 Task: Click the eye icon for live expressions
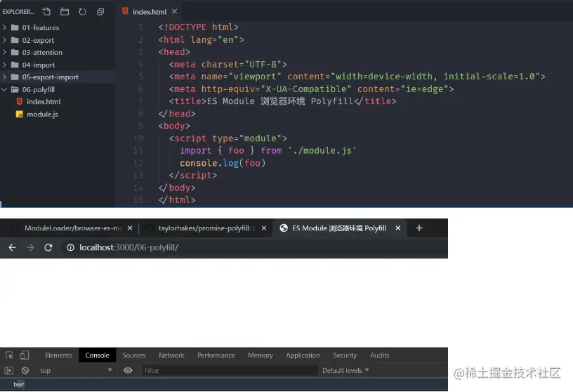(128, 370)
